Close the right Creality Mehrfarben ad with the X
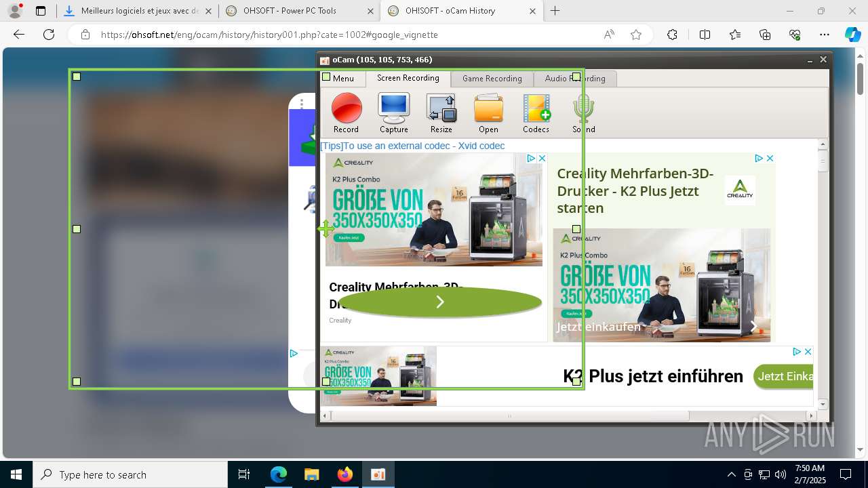The width and height of the screenshot is (868, 488). pyautogui.click(x=770, y=158)
